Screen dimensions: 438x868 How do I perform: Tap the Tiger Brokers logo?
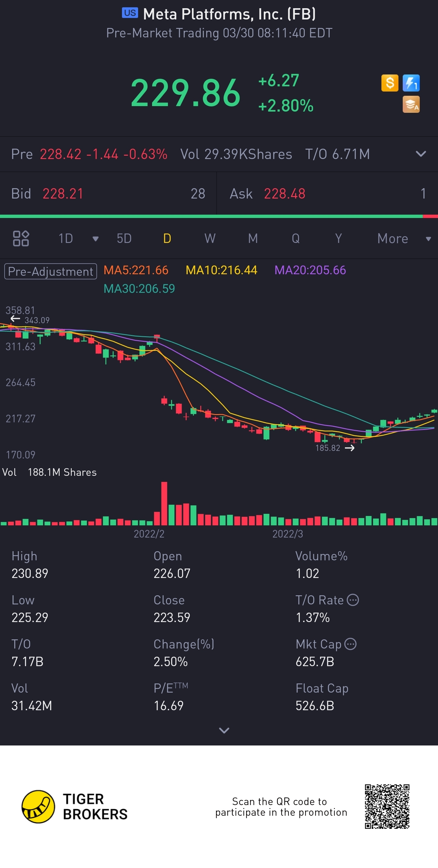(75, 807)
